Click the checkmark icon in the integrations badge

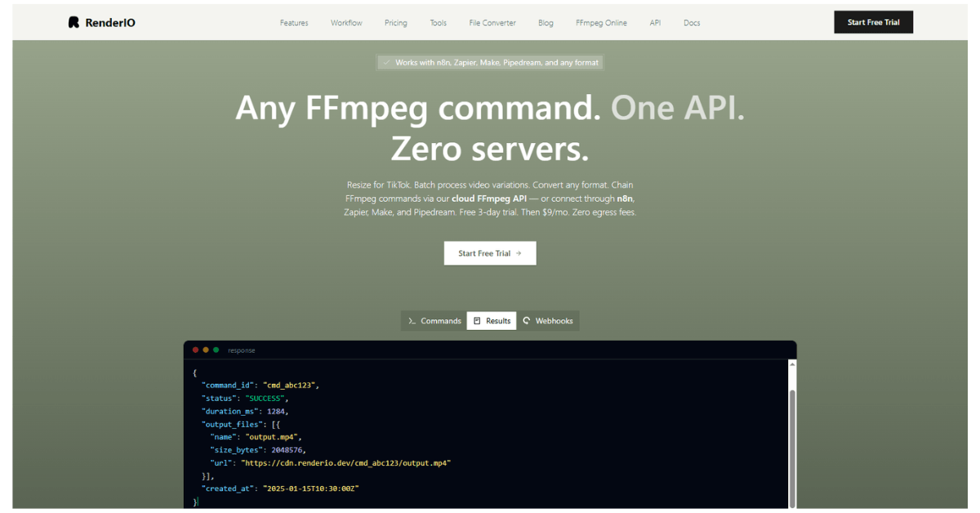386,62
